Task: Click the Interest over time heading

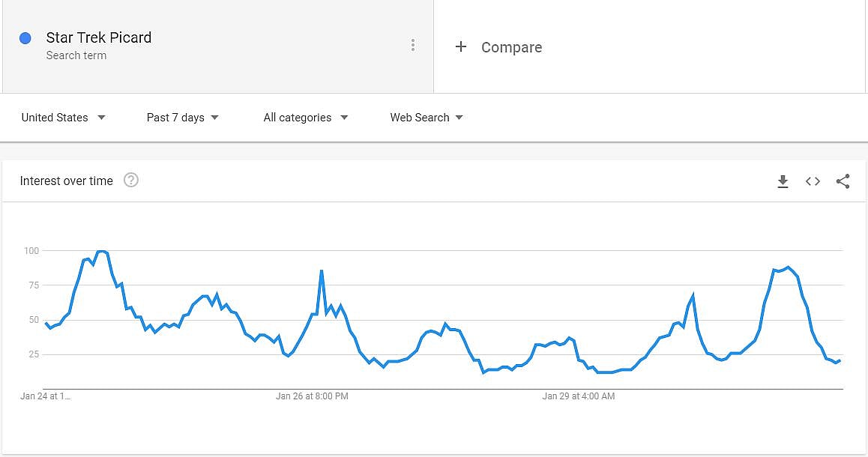Action: pyautogui.click(x=67, y=181)
